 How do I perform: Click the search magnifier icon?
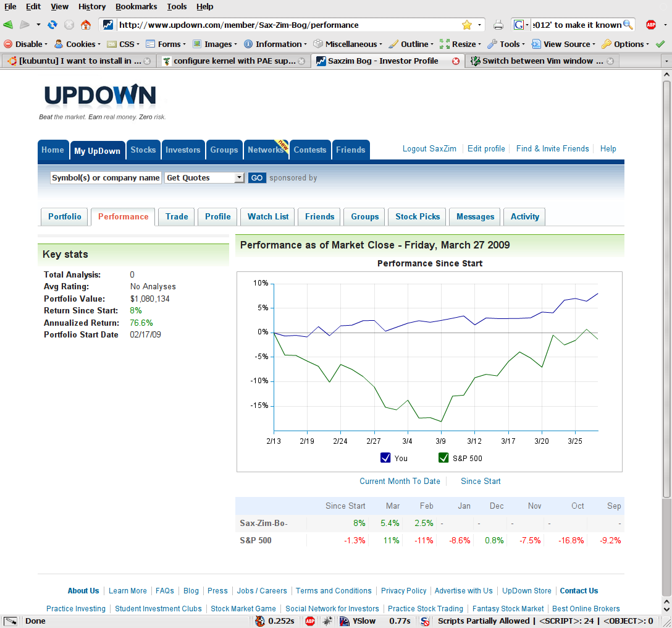coord(628,25)
